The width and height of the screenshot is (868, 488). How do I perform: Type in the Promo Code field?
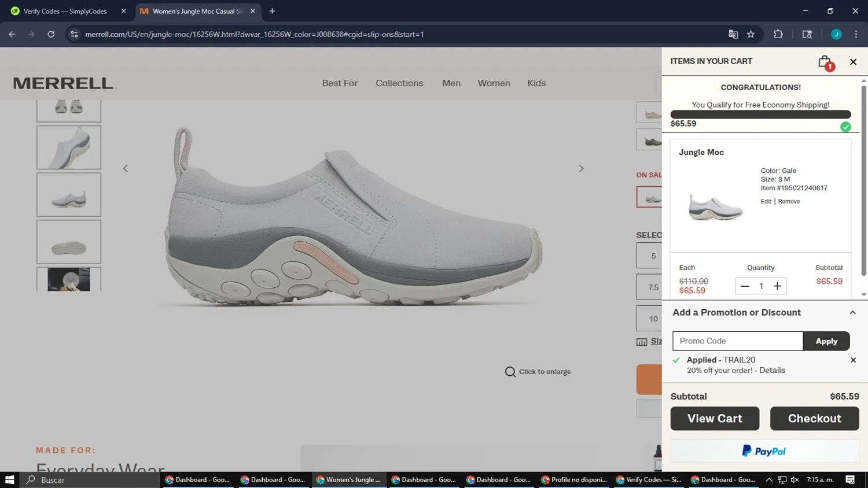click(x=737, y=341)
